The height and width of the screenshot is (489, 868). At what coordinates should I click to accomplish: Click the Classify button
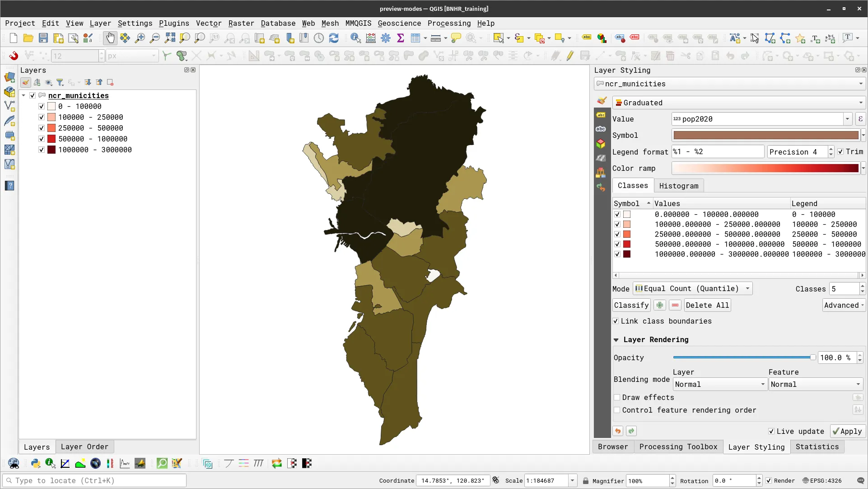tap(631, 305)
